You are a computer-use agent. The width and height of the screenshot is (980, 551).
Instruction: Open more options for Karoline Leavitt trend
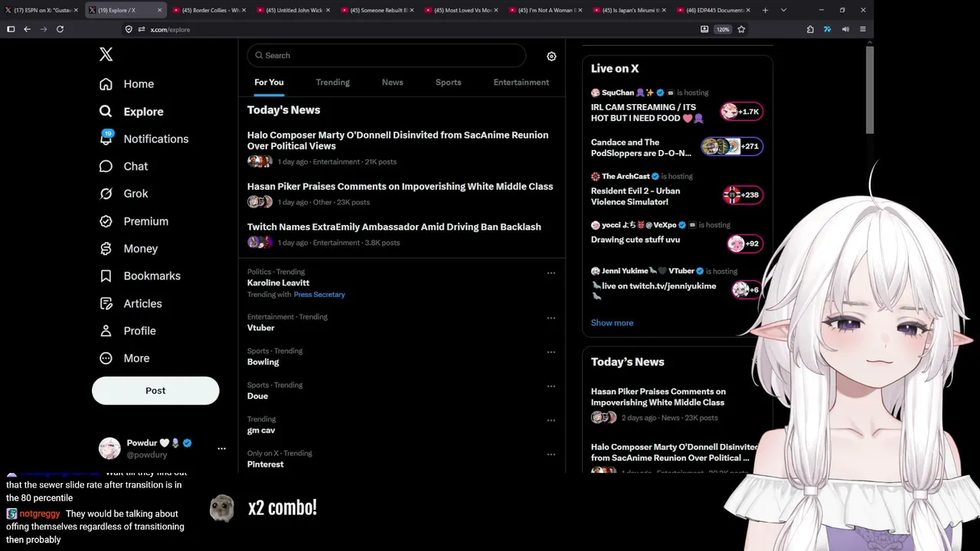coord(550,272)
